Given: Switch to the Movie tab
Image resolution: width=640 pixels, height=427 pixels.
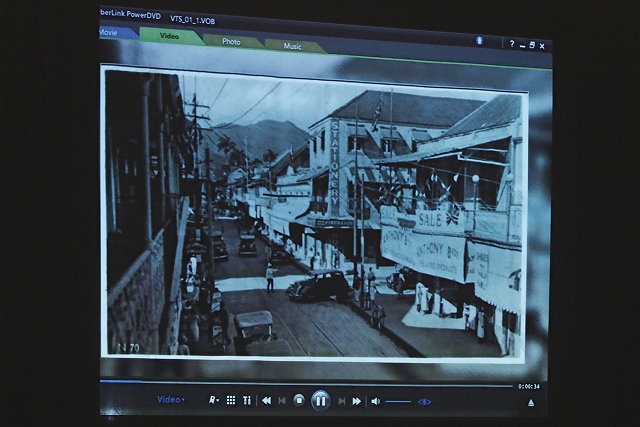Looking at the screenshot, I should (x=108, y=33).
